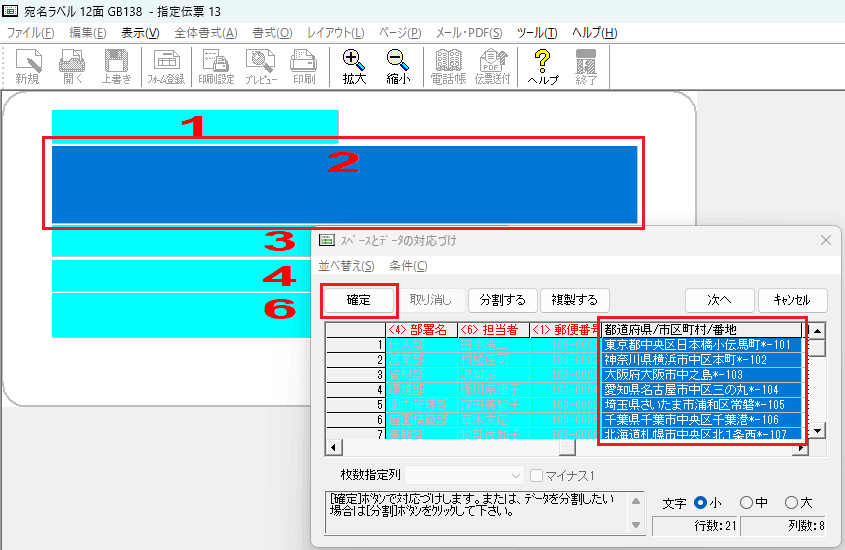Open the ページ(P) menu
The width and height of the screenshot is (845, 550).
(400, 33)
